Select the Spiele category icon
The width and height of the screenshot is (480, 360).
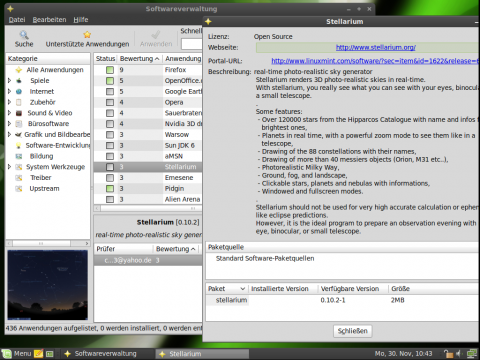pos(19,81)
